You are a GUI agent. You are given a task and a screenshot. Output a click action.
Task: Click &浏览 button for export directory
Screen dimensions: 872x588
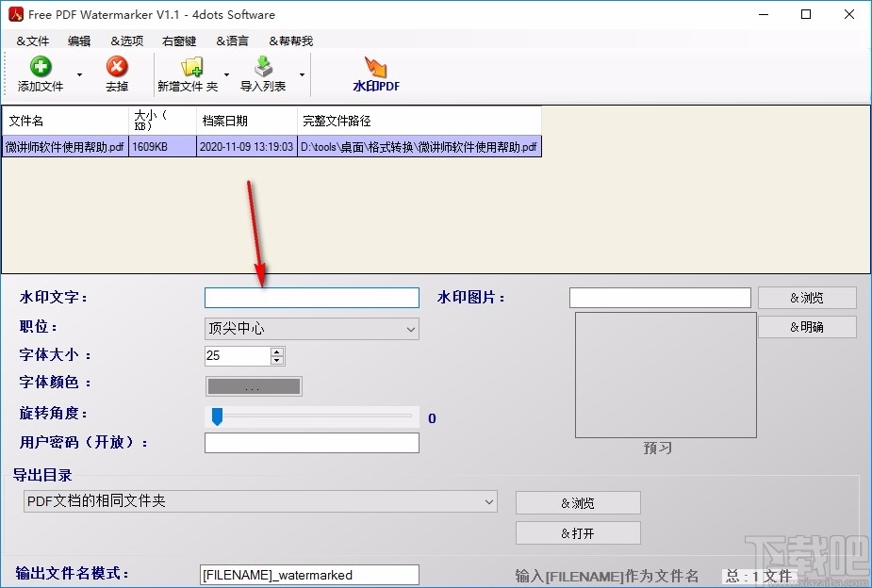click(578, 503)
